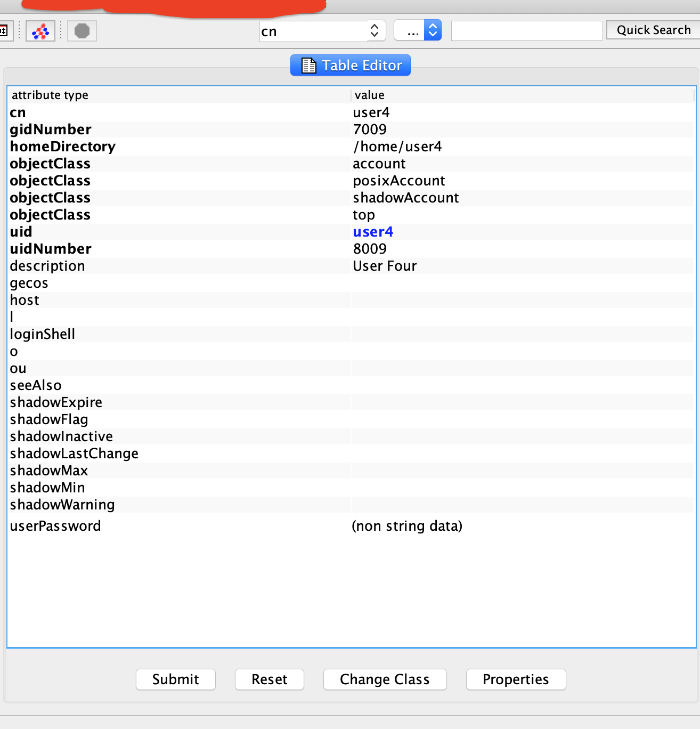Click the userPassword non string data cell
Screen dimensions: 700x729
tap(407, 526)
